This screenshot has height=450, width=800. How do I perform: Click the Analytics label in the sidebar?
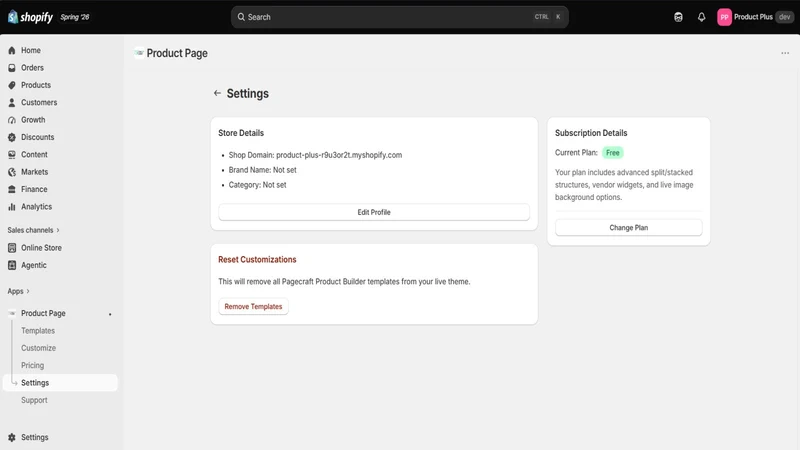[36, 207]
